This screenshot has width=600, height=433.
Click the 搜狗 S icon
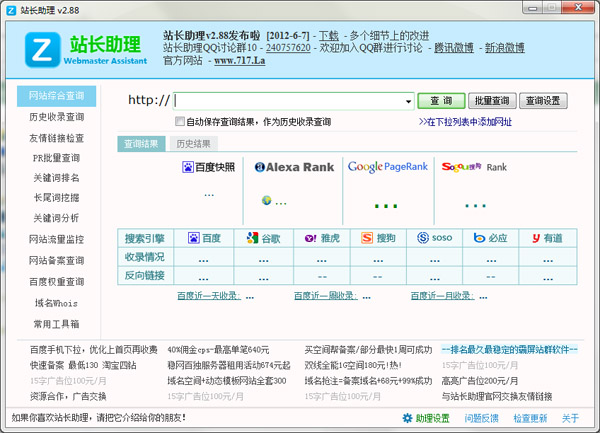tap(367, 238)
